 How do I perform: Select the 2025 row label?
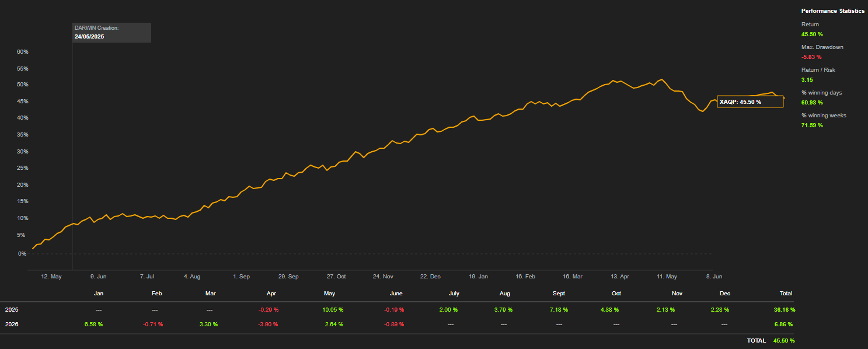tap(11, 309)
